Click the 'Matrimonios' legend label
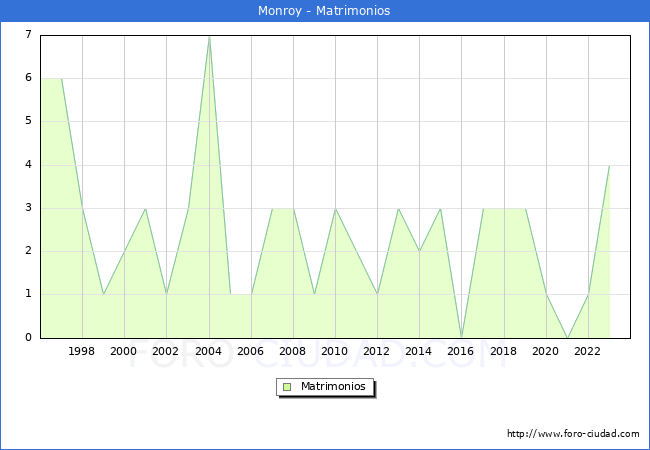 pos(333,386)
